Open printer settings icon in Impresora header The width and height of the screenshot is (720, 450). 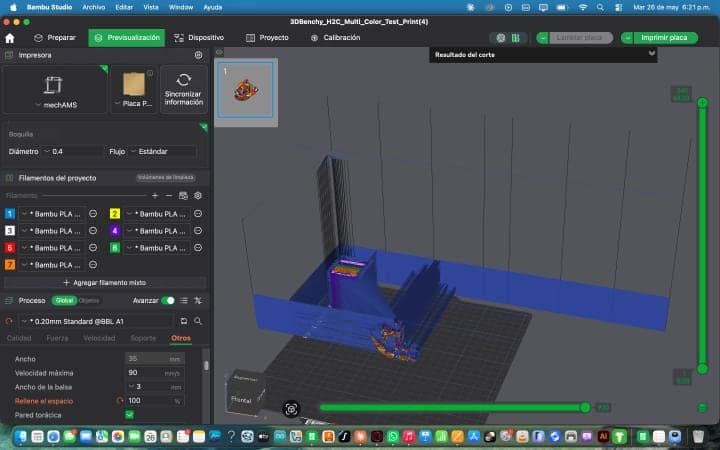tap(198, 55)
